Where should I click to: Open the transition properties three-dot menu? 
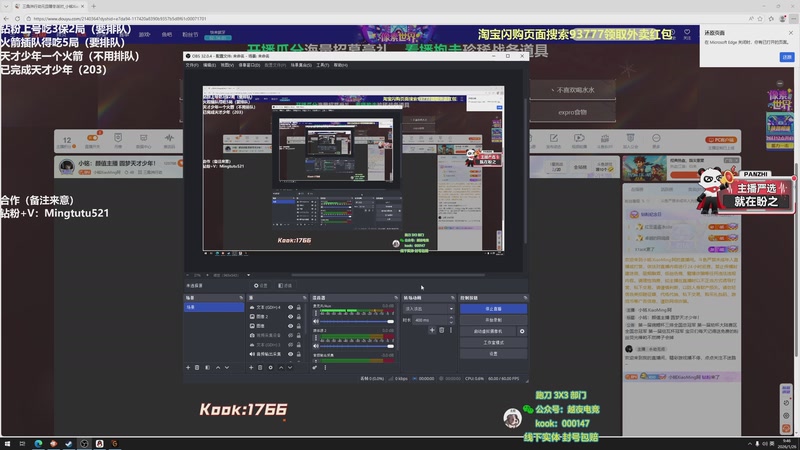[451, 330]
